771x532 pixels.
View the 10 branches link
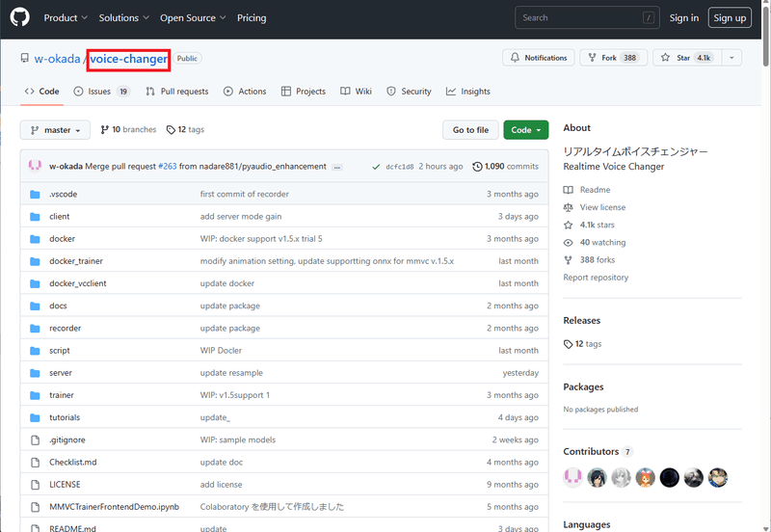[128, 129]
